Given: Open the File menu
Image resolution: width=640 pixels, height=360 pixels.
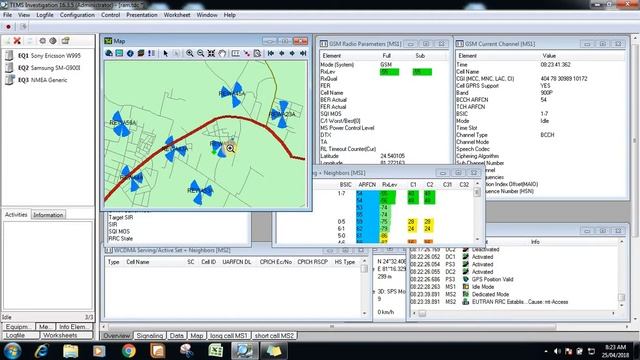Looking at the screenshot, I should coord(7,15).
